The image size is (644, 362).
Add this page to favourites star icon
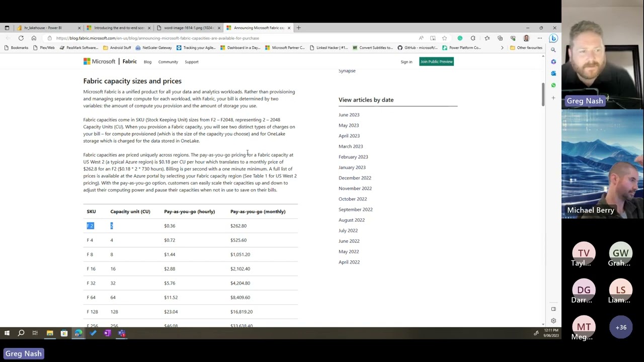tap(444, 38)
